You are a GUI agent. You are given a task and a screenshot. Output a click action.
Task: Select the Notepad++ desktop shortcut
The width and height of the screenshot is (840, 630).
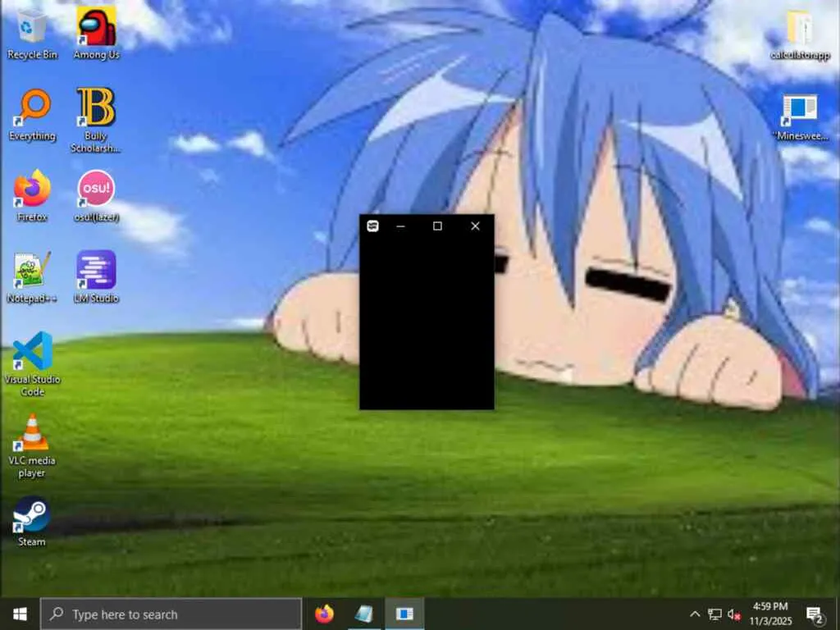(x=32, y=277)
